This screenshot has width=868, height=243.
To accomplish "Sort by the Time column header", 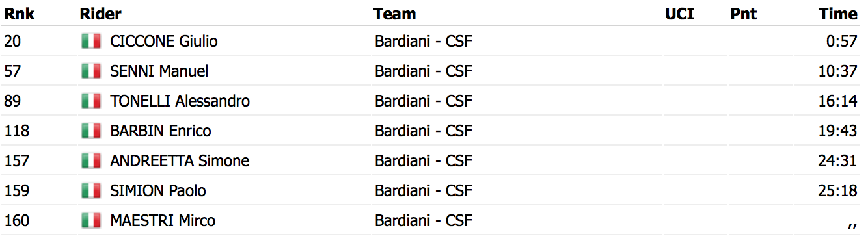I will 838,14.
